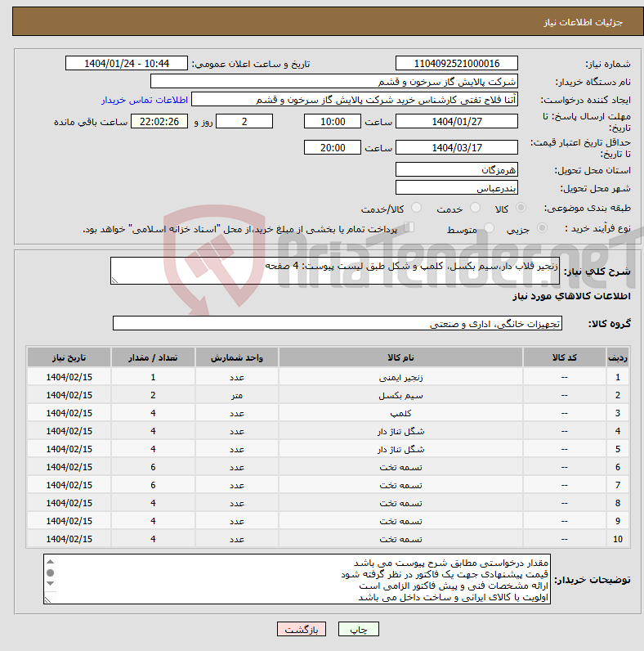644x651 pixels.
Task: Click the تاریخ نیاز column header
Action: pos(69,357)
